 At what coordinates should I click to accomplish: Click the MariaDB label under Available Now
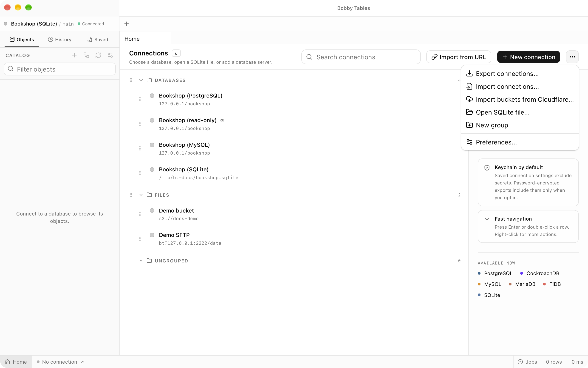pos(525,284)
